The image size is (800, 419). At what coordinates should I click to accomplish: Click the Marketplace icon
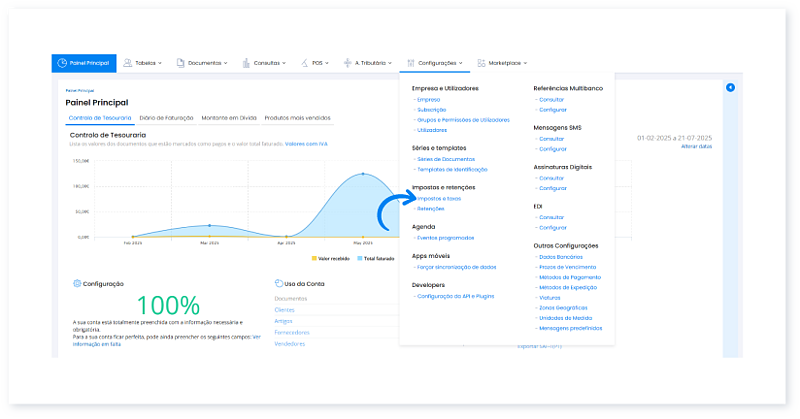coord(482,63)
